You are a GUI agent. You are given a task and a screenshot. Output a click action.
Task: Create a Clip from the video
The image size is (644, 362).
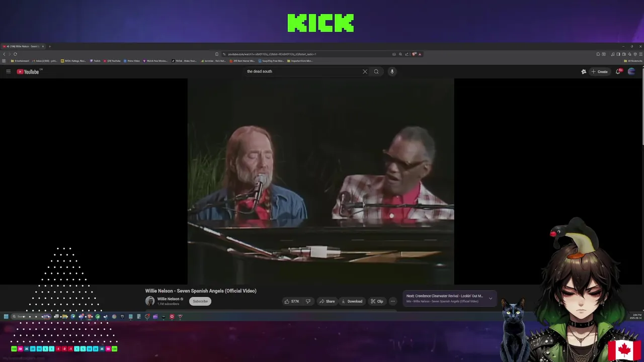tap(377, 301)
